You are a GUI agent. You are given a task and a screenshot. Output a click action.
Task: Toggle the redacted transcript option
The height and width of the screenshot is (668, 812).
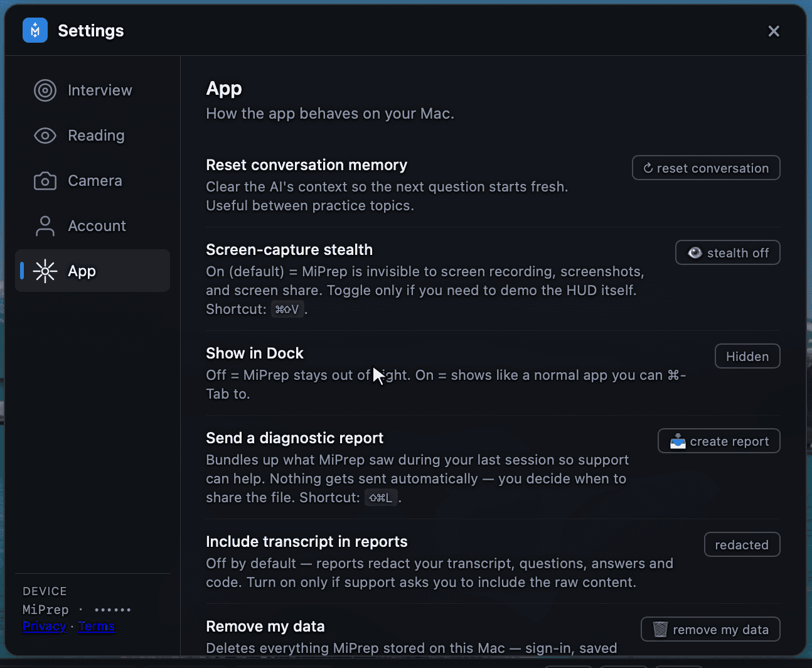click(x=742, y=544)
